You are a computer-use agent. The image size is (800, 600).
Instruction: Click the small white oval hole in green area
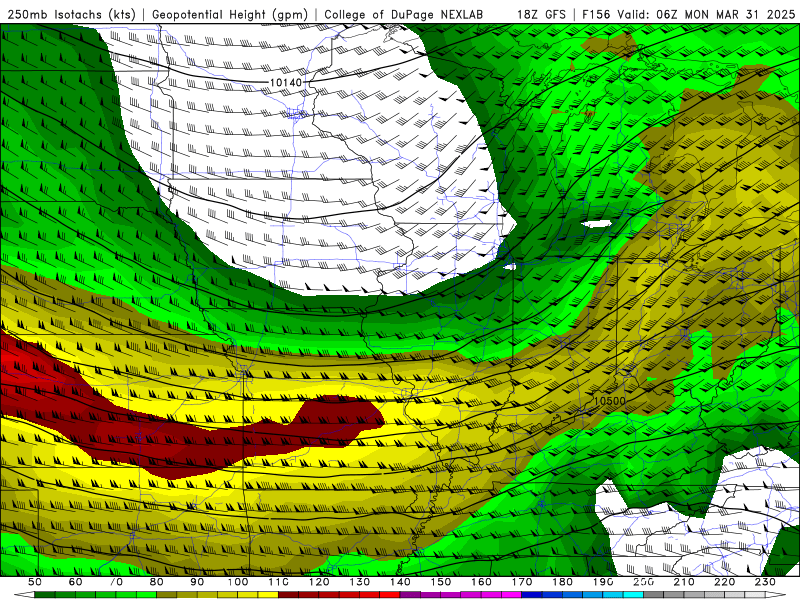tap(596, 224)
